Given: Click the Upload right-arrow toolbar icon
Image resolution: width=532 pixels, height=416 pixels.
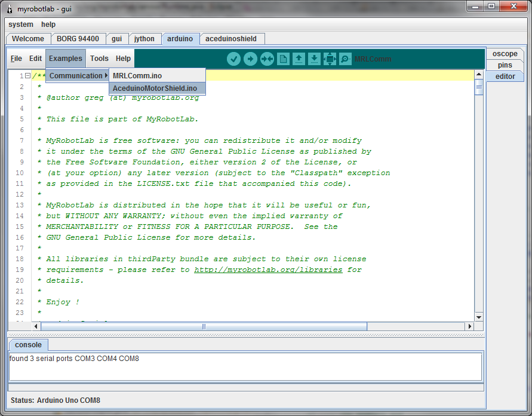Looking at the screenshot, I should pyautogui.click(x=250, y=59).
